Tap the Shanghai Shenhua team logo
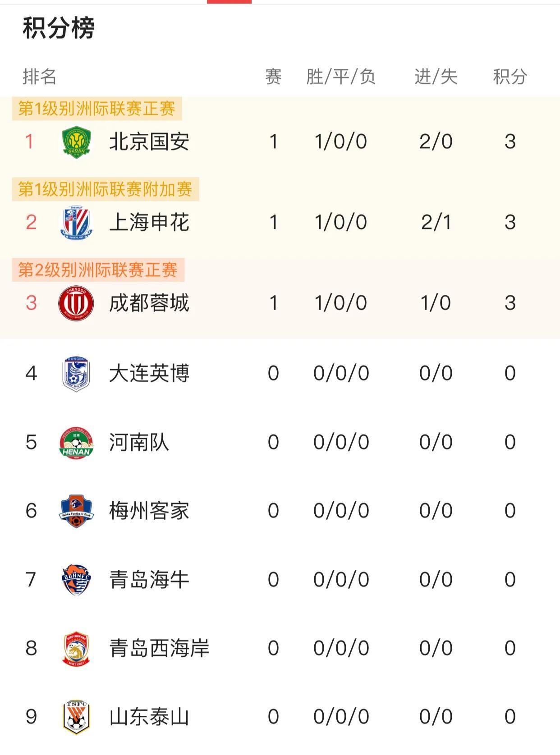 pos(76,222)
